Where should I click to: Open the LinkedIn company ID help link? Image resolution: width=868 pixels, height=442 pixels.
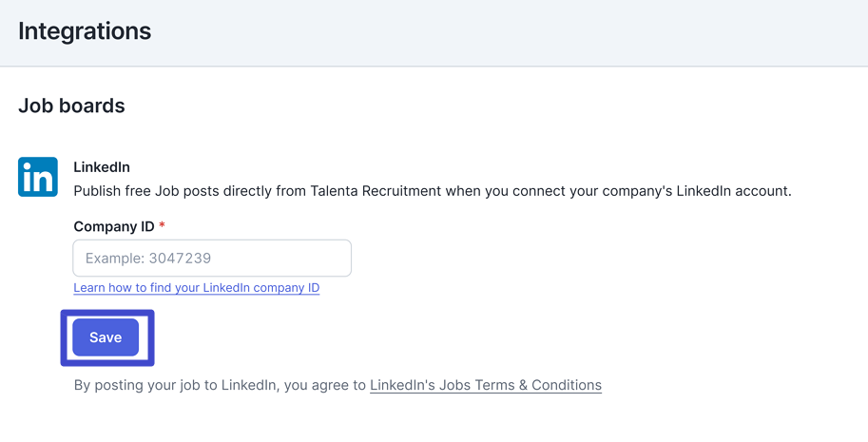pos(197,288)
